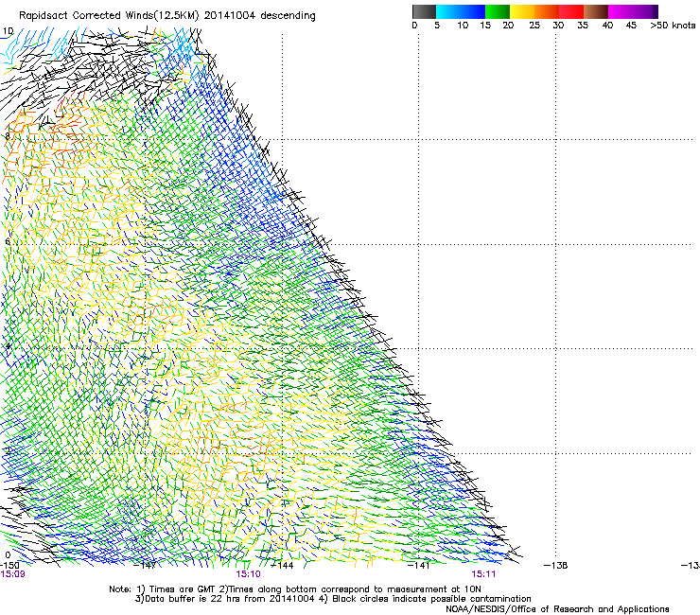Click longitude label '-141'
The width and height of the screenshot is (700, 615).
pyautogui.click(x=418, y=566)
